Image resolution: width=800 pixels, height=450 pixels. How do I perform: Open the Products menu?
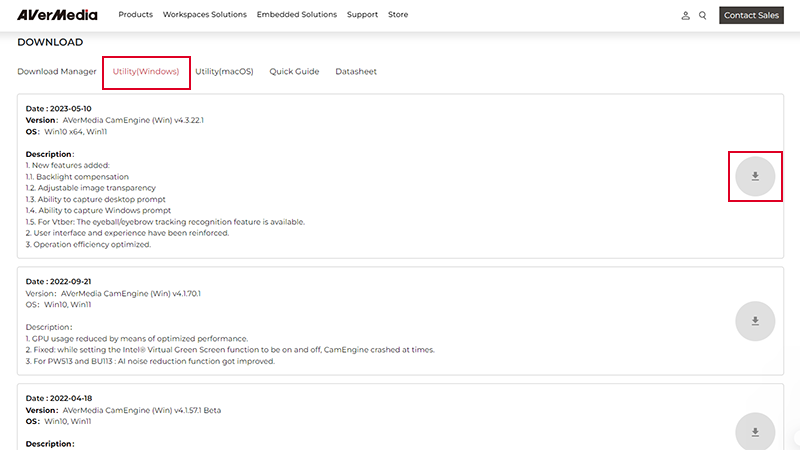coord(135,15)
